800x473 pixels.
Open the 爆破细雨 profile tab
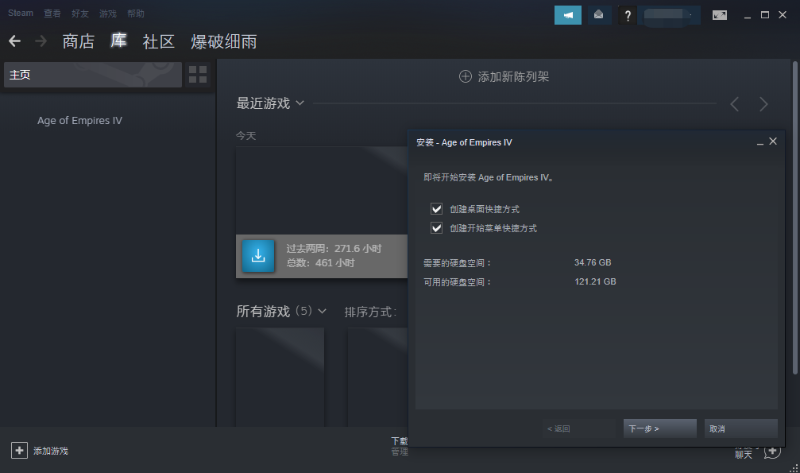point(223,41)
